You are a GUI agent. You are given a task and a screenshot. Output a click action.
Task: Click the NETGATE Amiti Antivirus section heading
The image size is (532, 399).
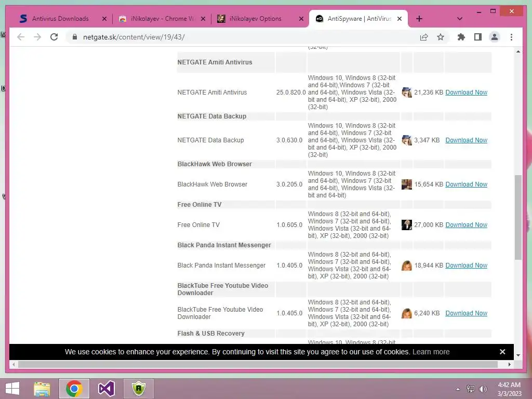click(x=215, y=62)
